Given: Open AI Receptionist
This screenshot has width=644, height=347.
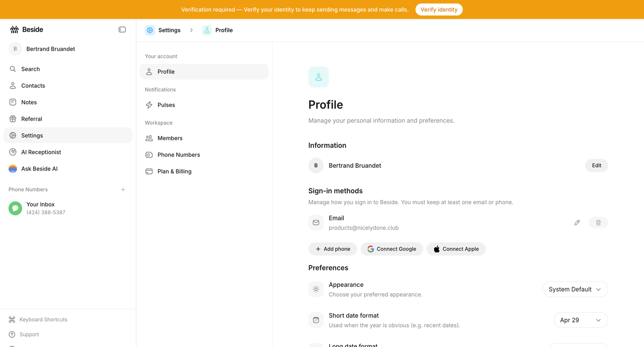Looking at the screenshot, I should [68, 152].
